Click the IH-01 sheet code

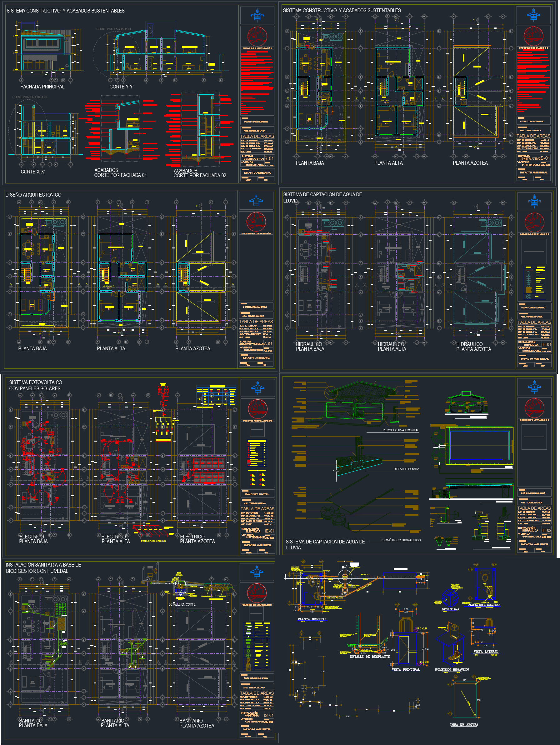coord(546,344)
